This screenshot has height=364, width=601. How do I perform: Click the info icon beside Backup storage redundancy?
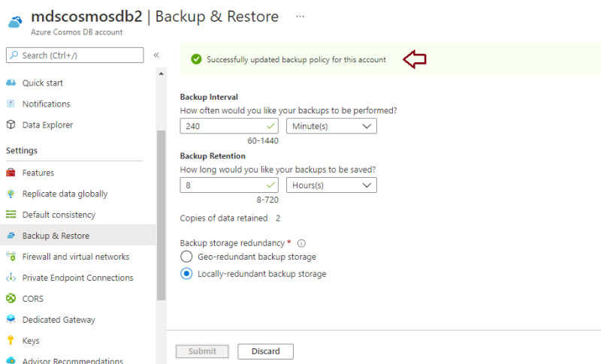click(302, 243)
